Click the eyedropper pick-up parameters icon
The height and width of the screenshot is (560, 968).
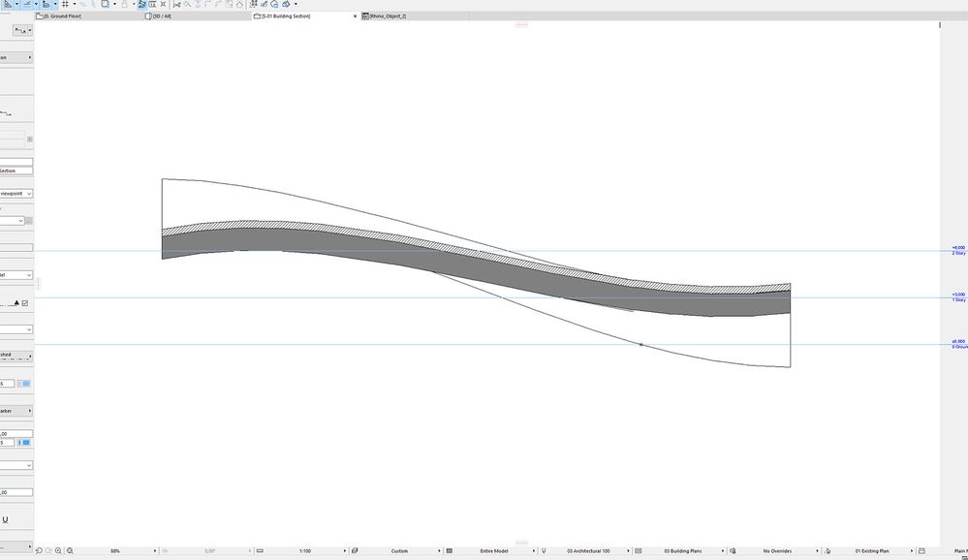pos(265,4)
